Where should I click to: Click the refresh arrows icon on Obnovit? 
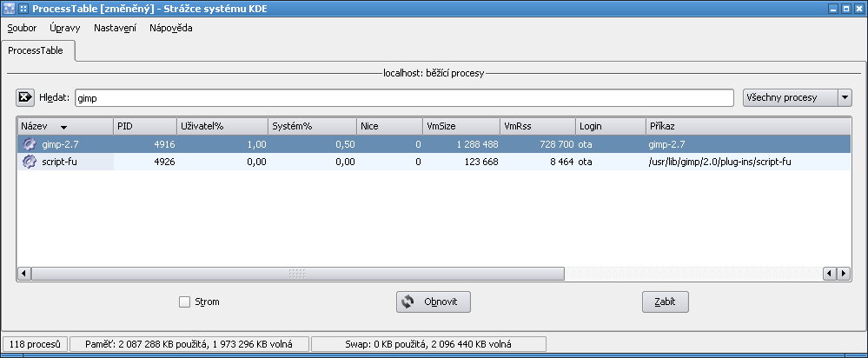(x=408, y=302)
